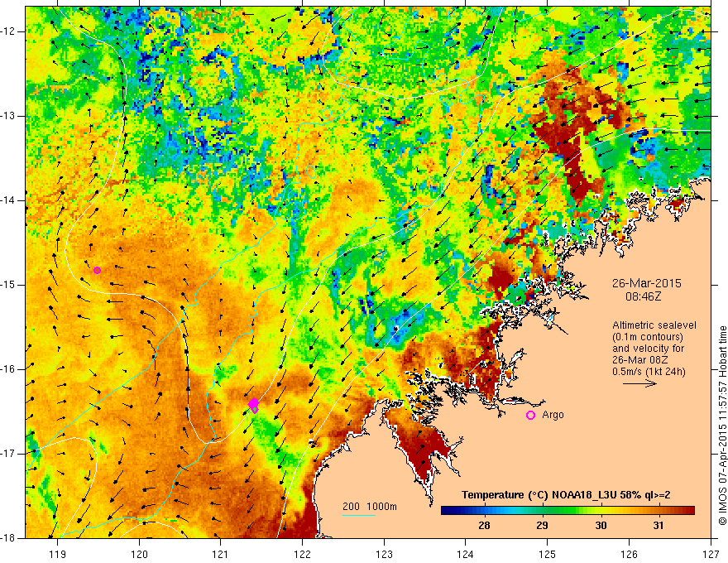
Task: Click the velocity scale arrow in the legend
Action: (x=639, y=383)
